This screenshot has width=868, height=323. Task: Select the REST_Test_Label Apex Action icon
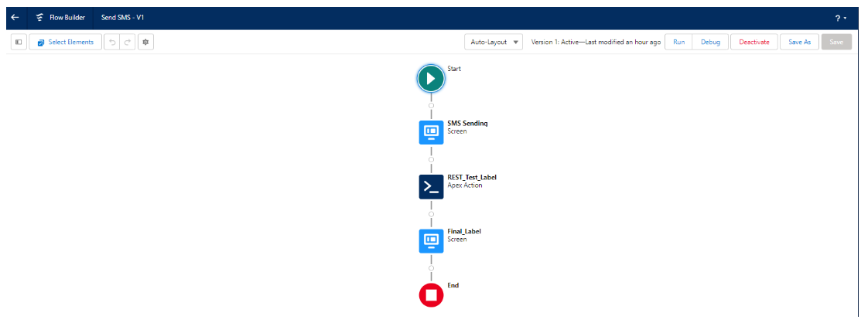(x=431, y=187)
